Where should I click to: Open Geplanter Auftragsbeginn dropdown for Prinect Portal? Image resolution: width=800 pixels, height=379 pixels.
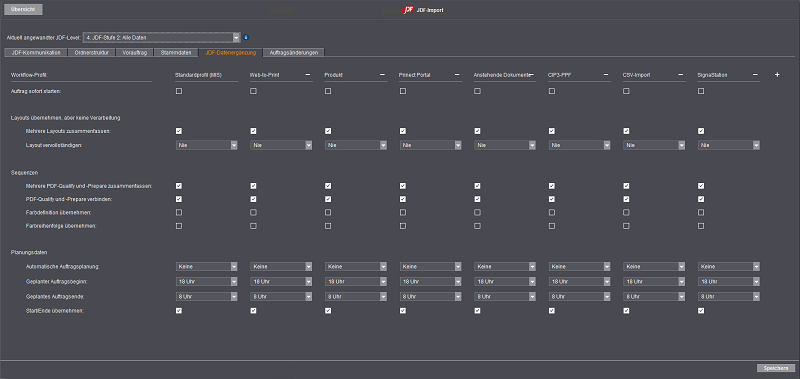(431, 282)
